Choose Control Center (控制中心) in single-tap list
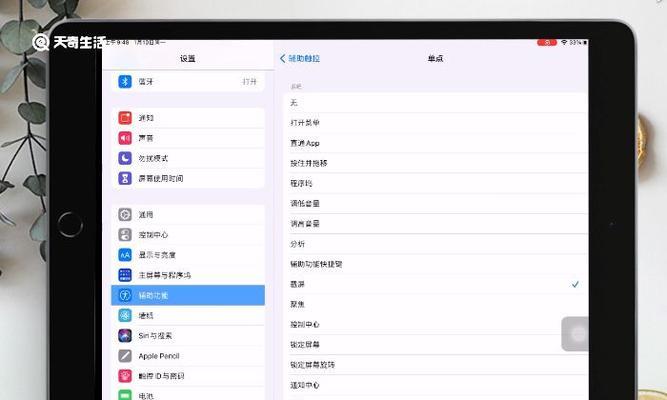The width and height of the screenshot is (667, 400). click(x=436, y=324)
